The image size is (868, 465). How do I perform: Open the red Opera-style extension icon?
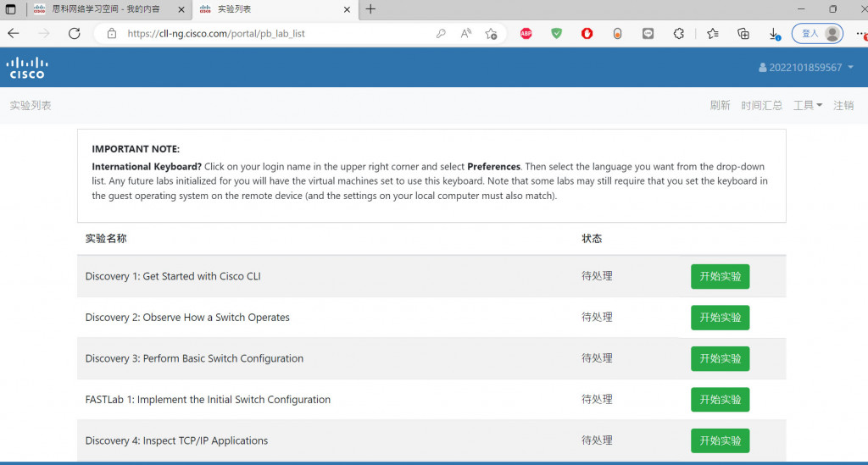point(587,34)
